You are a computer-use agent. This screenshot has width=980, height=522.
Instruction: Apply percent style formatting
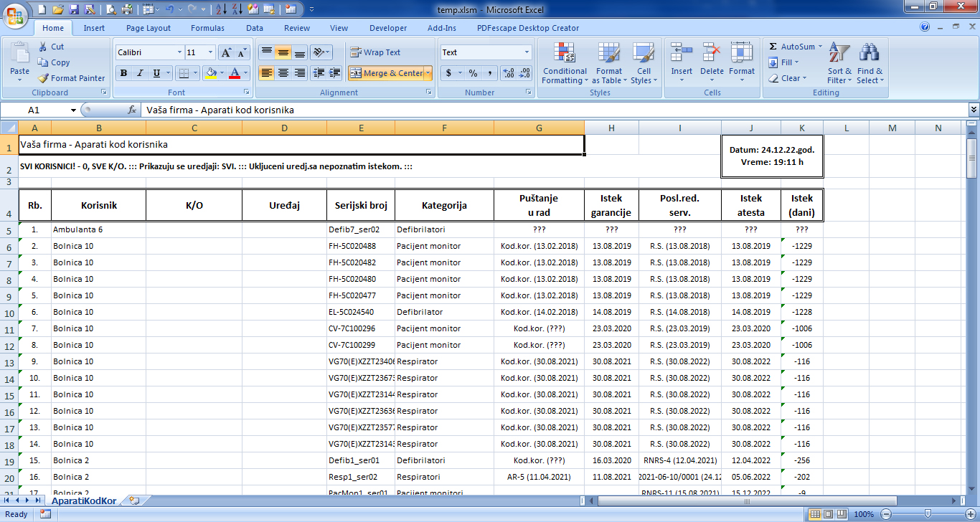click(x=473, y=73)
